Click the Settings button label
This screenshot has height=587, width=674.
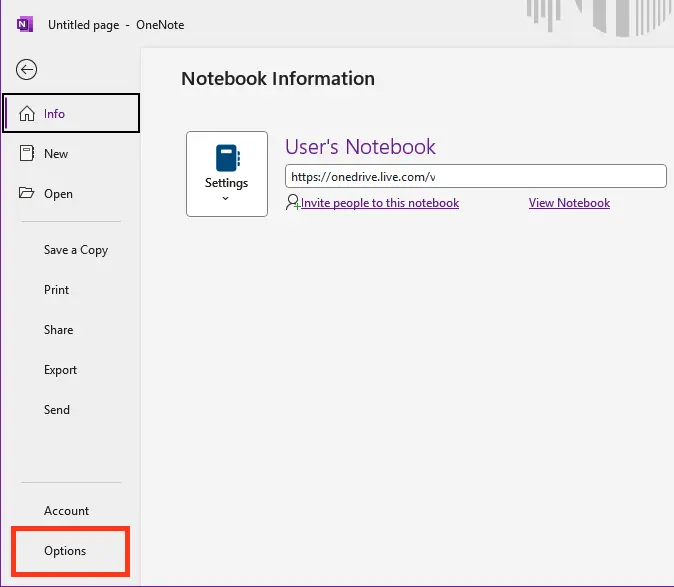(x=226, y=183)
